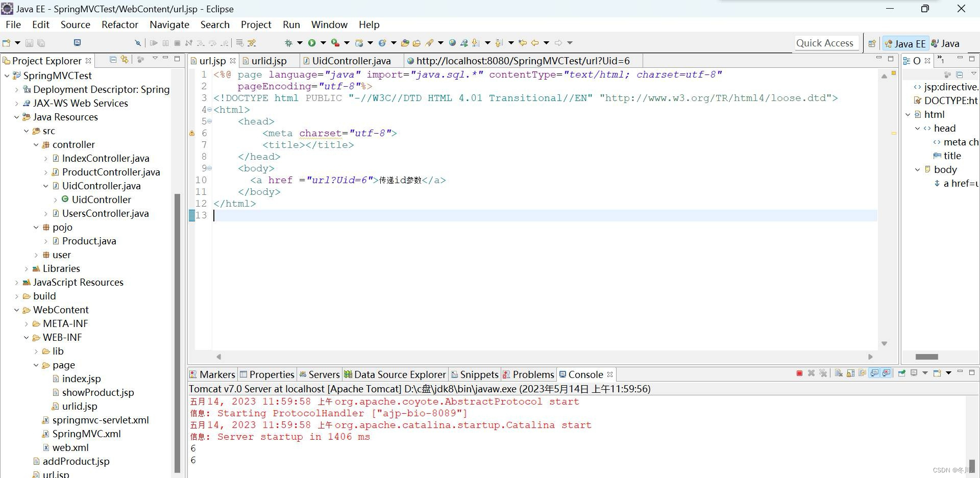
Task: Open the Run button dropdown arrow
Action: (323, 43)
